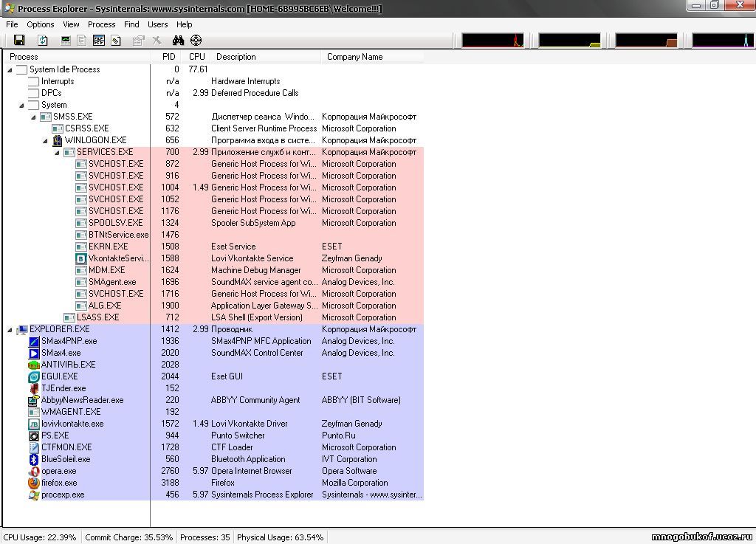Select the SMAgent.exe process

[250, 282]
